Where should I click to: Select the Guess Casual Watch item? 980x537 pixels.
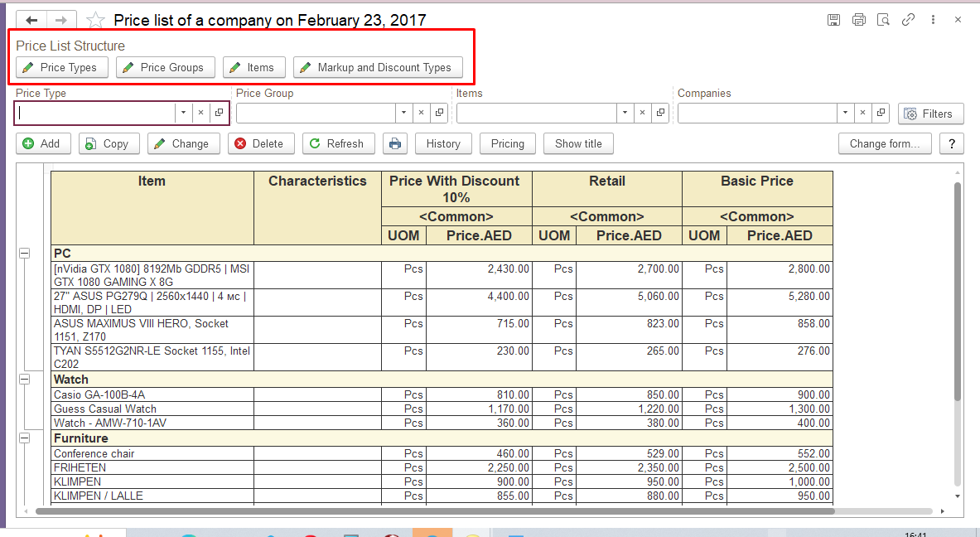152,409
